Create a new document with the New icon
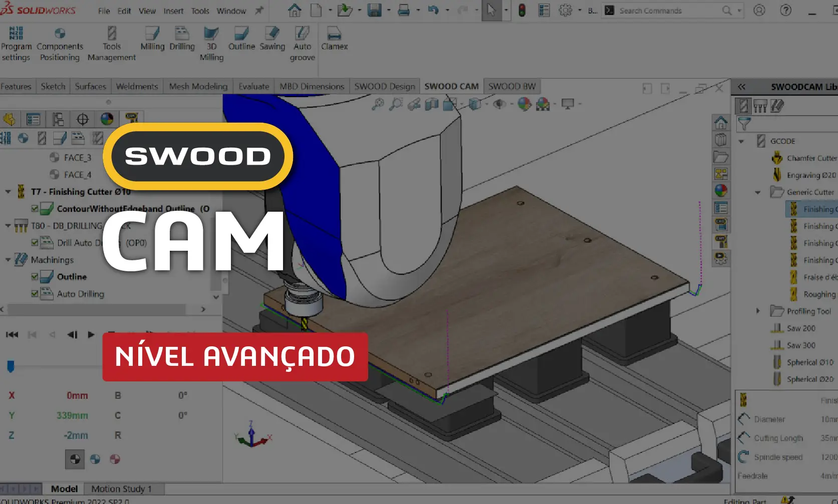838x504 pixels. pyautogui.click(x=316, y=10)
